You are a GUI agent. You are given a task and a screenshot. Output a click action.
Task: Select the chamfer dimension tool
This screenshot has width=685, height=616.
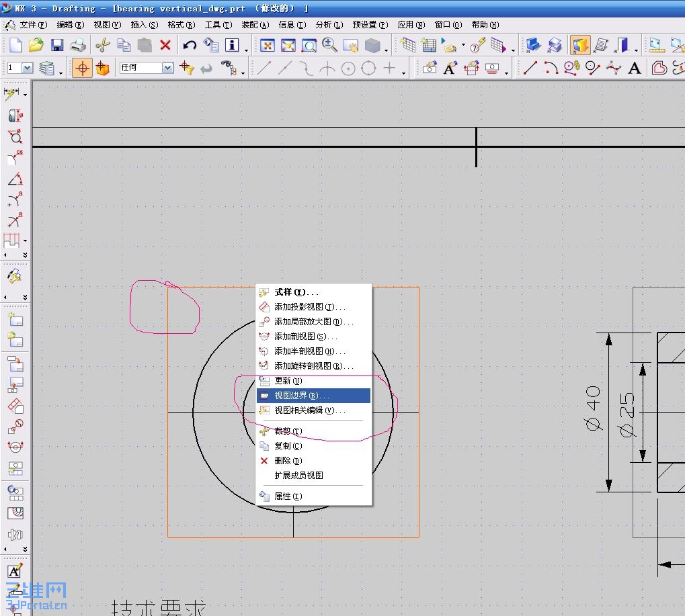pyautogui.click(x=15, y=158)
